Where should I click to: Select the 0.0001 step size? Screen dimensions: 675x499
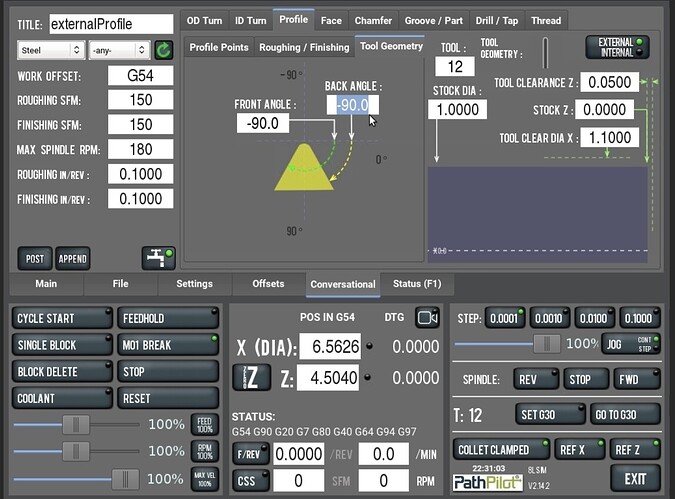(x=505, y=319)
